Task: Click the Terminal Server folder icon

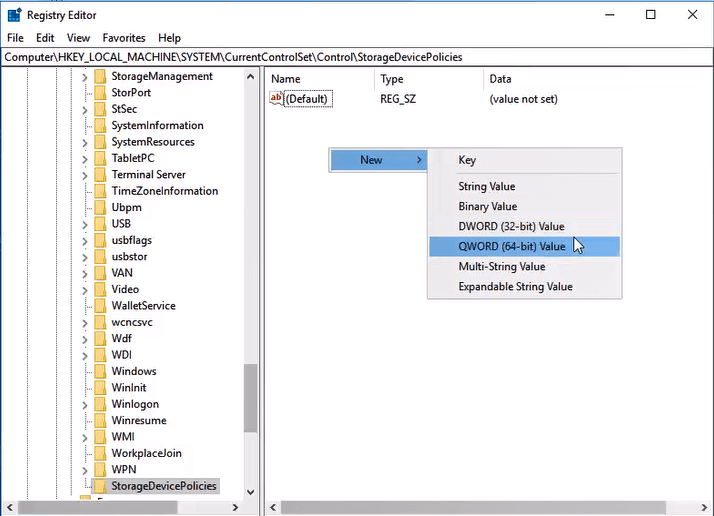Action: tap(99, 175)
